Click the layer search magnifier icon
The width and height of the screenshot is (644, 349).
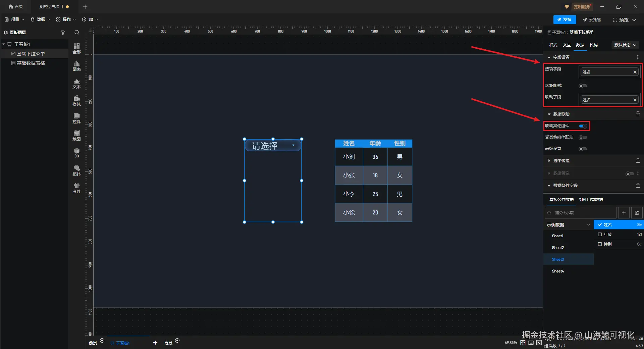pos(77,33)
